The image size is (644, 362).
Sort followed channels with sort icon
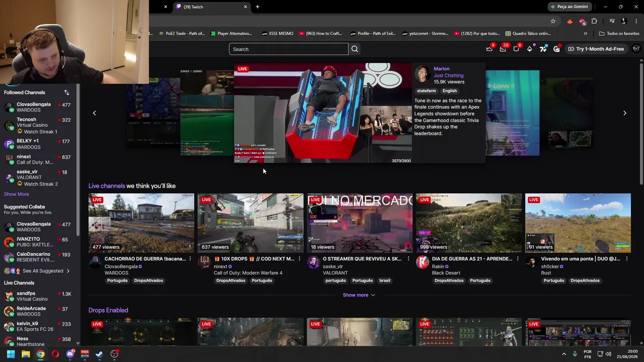click(x=66, y=93)
